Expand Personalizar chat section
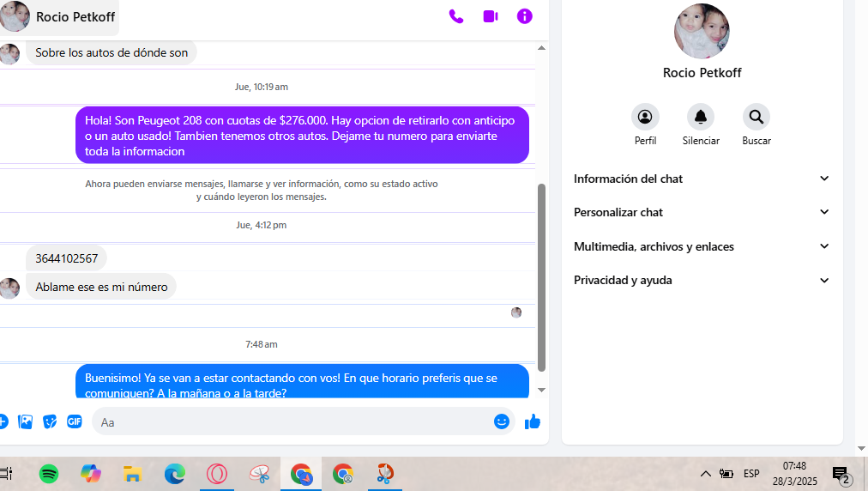Screen dimensions: 868x491 [x=702, y=212]
